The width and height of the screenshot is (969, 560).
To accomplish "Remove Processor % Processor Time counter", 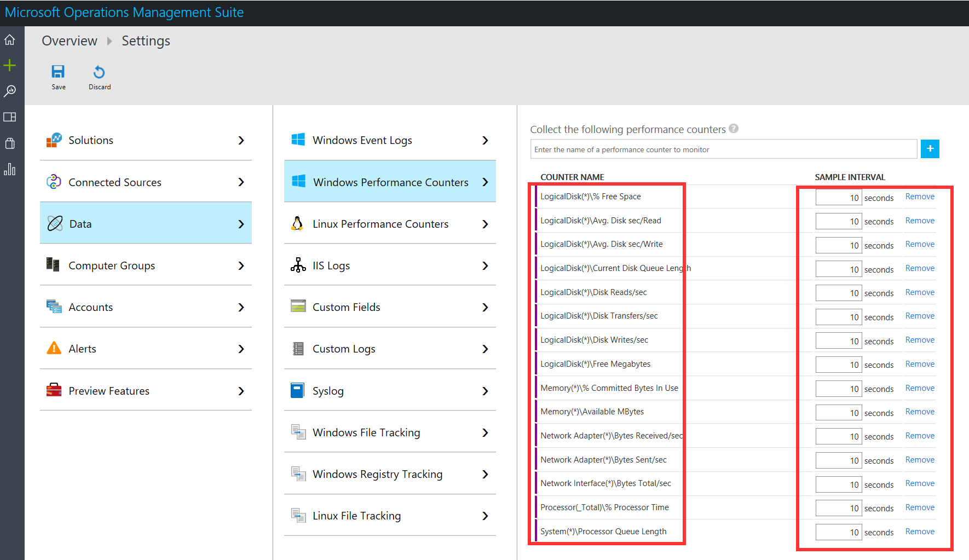I will point(920,507).
